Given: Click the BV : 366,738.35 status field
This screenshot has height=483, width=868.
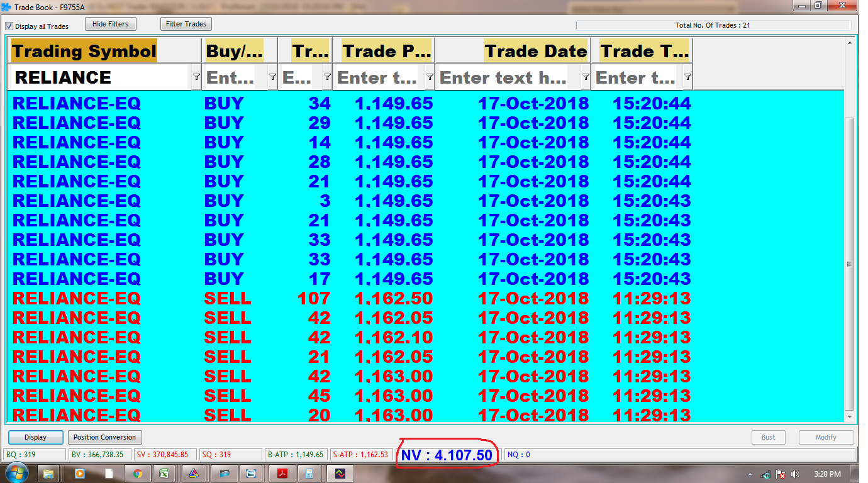Looking at the screenshot, I should click(100, 454).
